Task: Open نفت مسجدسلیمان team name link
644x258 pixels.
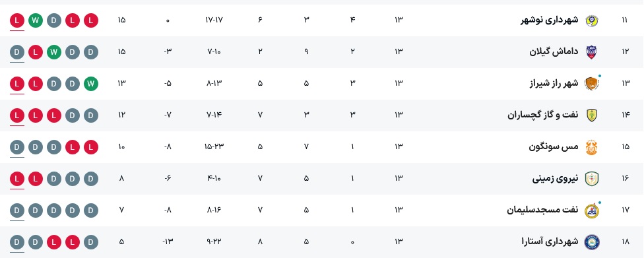Action: click(x=542, y=210)
